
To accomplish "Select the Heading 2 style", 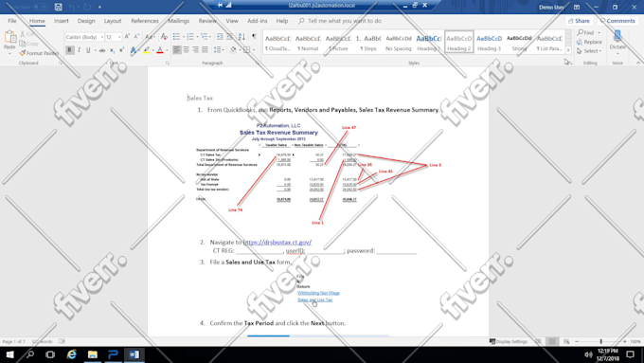I will point(459,42).
